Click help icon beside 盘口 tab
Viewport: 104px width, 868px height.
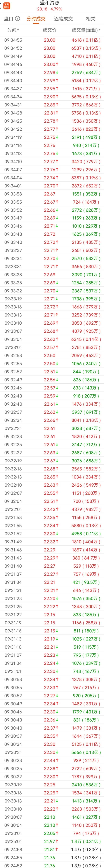point(17,18)
